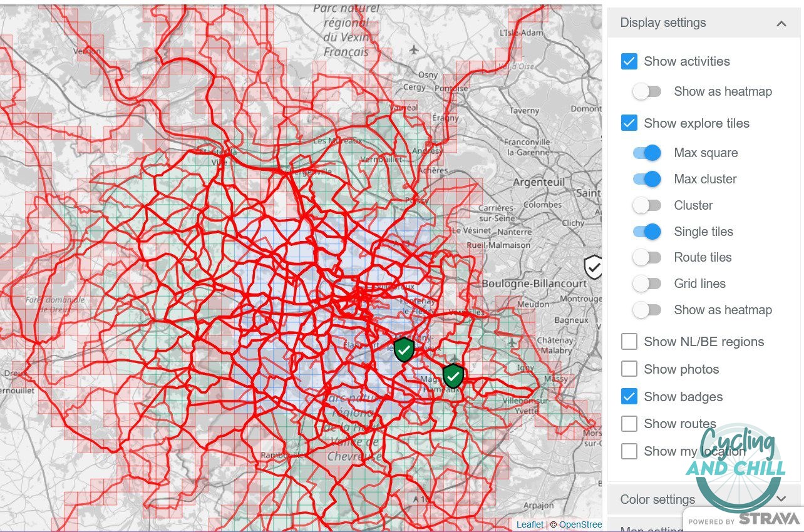This screenshot has height=532, width=804.
Task: Enable Show NL/BE regions
Action: tap(629, 341)
